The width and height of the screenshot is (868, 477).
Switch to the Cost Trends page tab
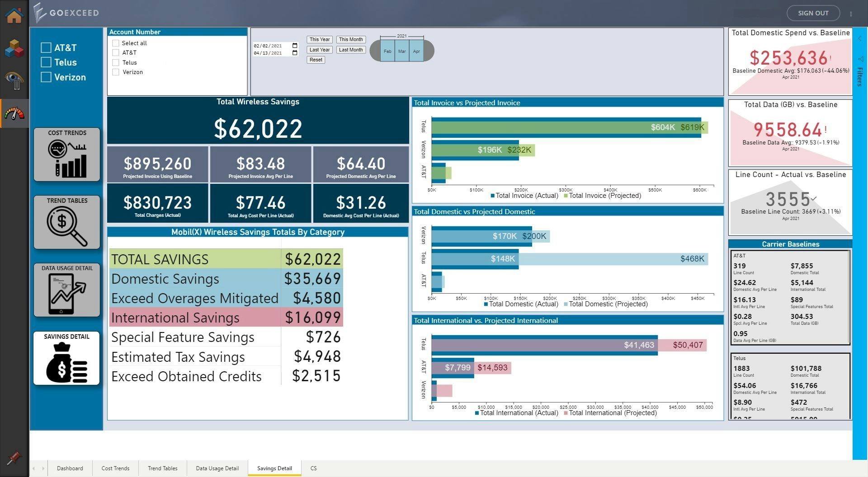[x=115, y=468]
